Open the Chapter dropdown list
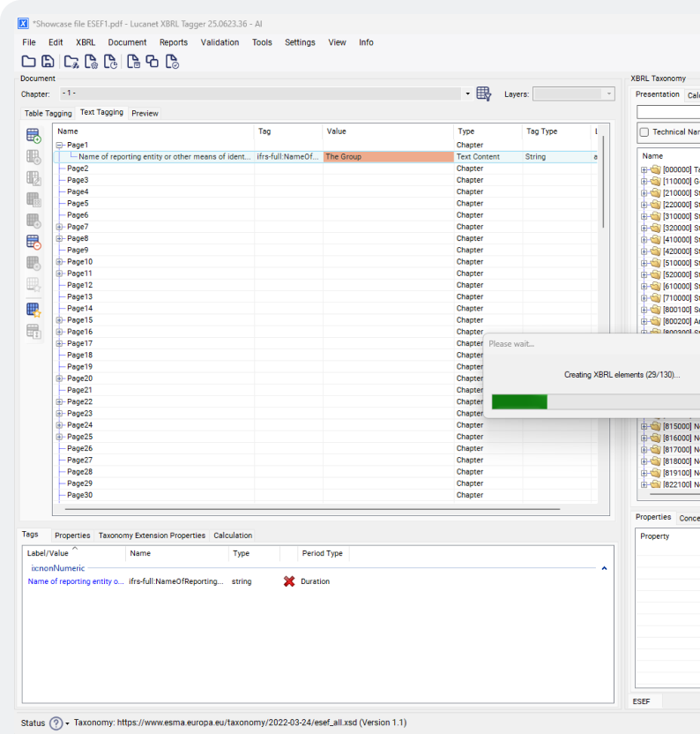The width and height of the screenshot is (700, 734). coord(467,94)
